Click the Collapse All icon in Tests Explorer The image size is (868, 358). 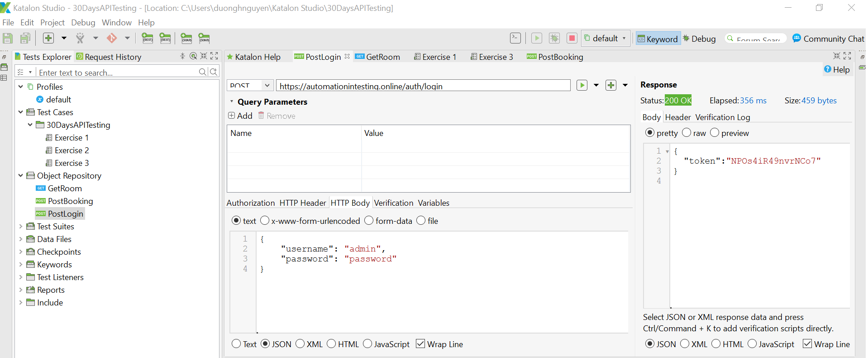click(x=182, y=56)
